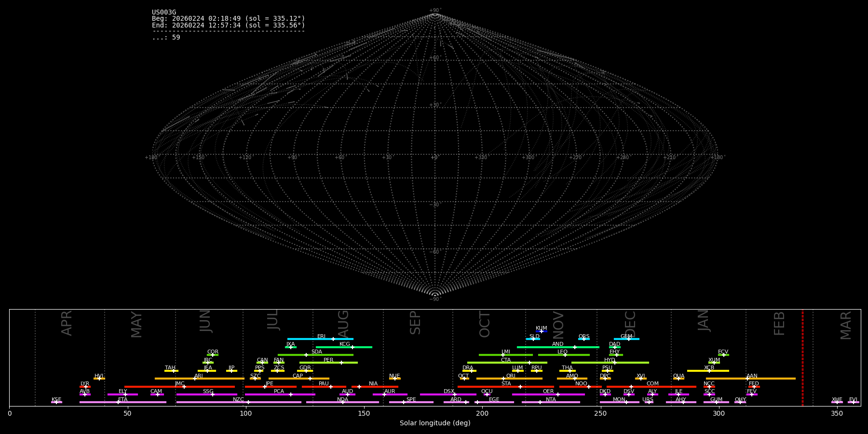The width and height of the screenshot is (868, 434).
Task: Select the End timestamp line
Action: (x=229, y=25)
